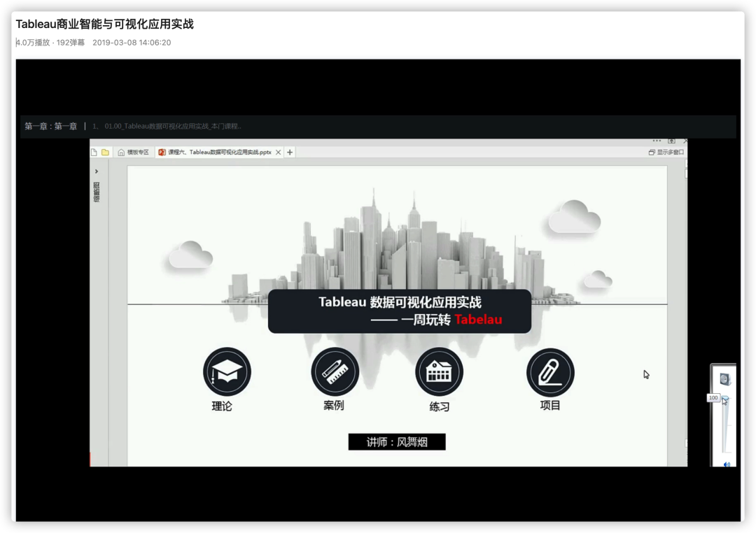Click the new blank document icon

point(94,151)
